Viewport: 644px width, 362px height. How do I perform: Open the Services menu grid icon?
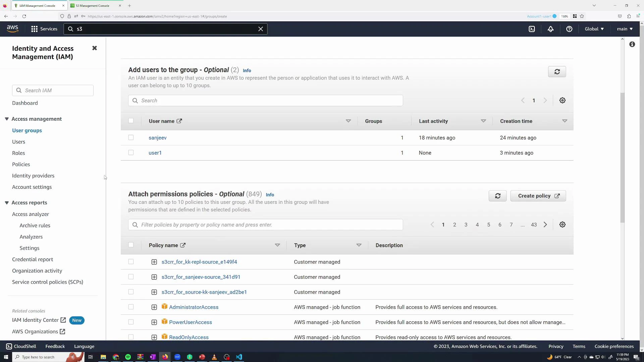tap(34, 29)
